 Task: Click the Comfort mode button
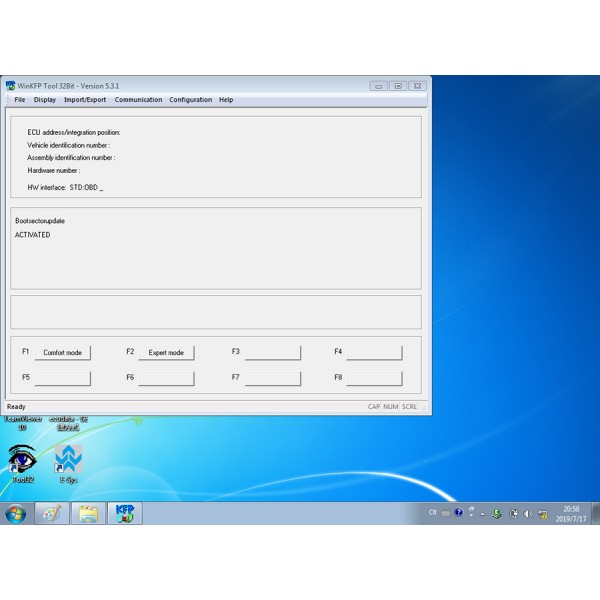pyautogui.click(x=63, y=353)
